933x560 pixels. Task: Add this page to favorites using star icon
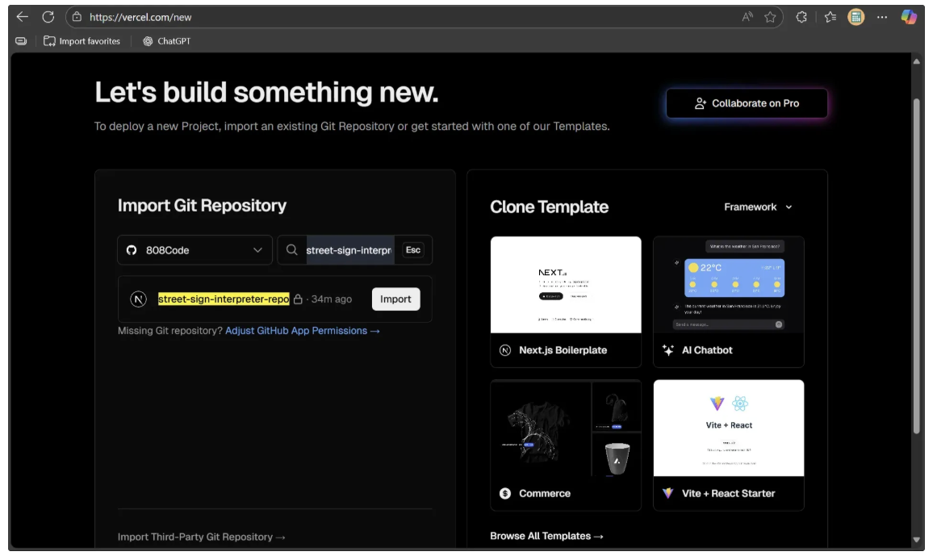pyautogui.click(x=770, y=17)
